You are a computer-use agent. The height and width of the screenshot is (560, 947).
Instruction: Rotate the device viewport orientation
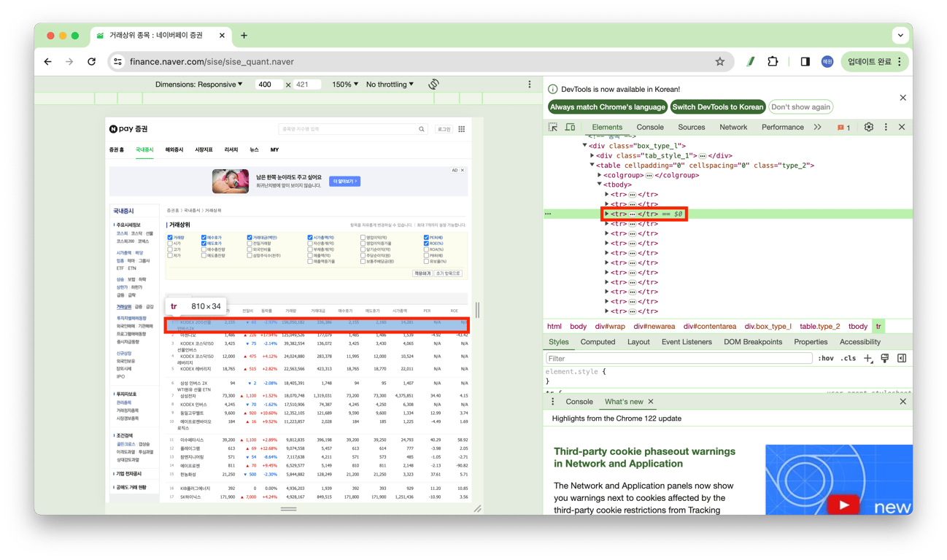pos(433,85)
